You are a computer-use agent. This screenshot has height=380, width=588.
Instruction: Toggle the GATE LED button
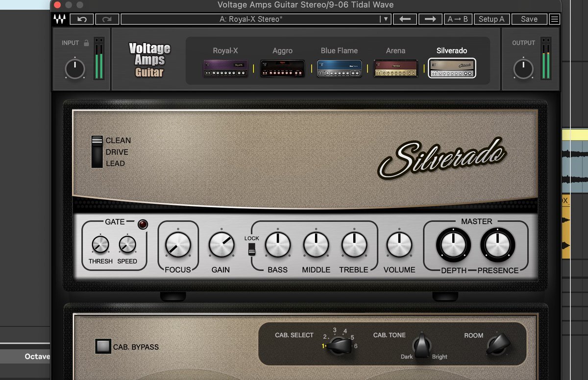pos(143,225)
